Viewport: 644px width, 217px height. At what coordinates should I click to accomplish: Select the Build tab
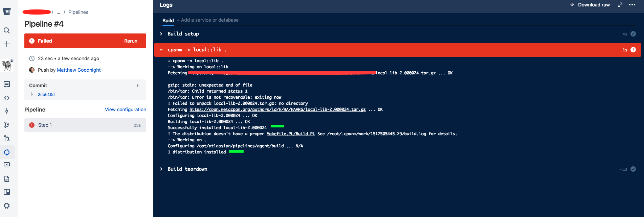click(x=168, y=21)
